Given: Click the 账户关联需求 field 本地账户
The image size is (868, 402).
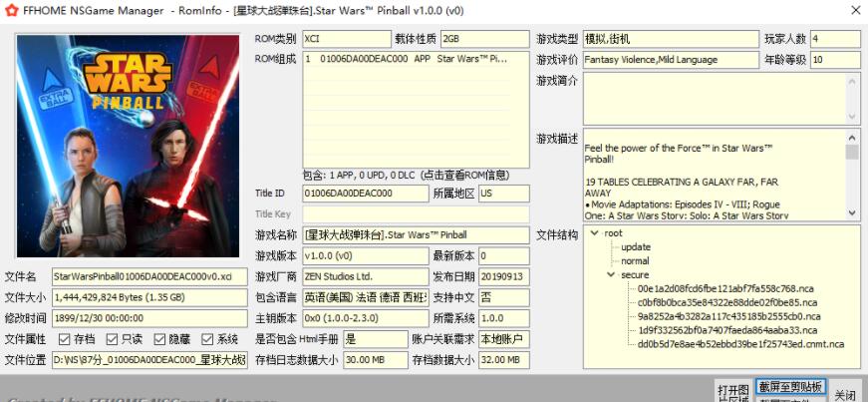Looking at the screenshot, I should (504, 339).
